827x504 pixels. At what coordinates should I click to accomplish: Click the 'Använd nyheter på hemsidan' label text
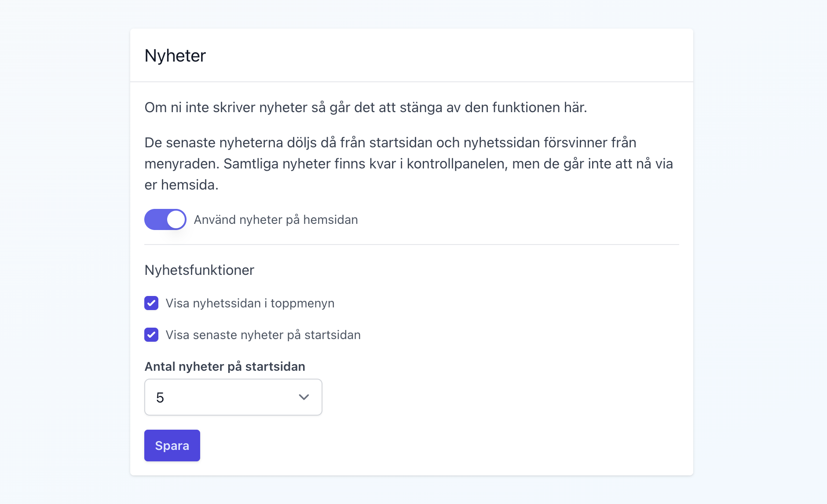point(276,220)
